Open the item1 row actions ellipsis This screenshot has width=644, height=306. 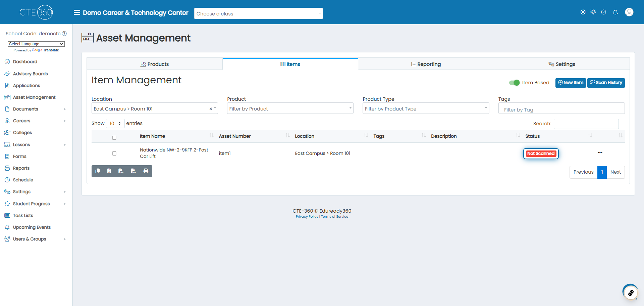pos(600,152)
